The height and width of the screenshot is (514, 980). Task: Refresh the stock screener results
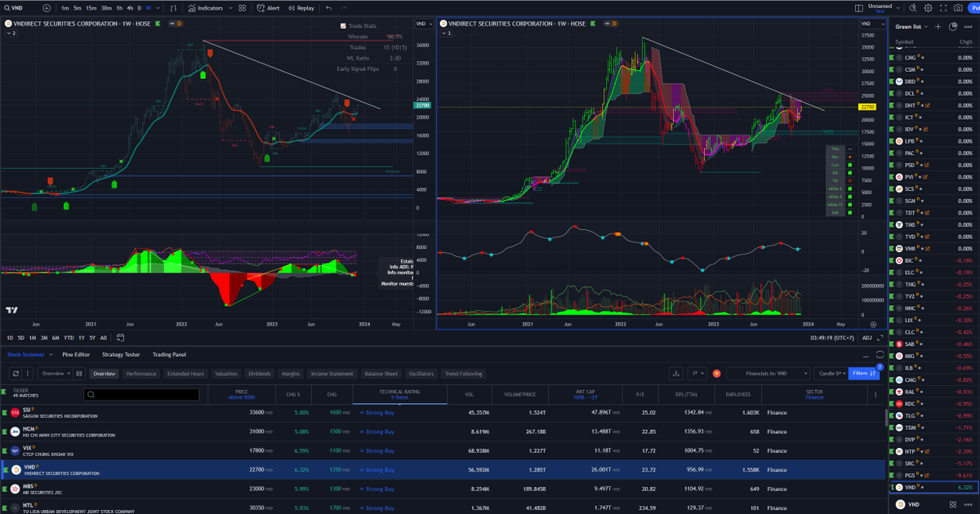pyautogui.click(x=16, y=374)
